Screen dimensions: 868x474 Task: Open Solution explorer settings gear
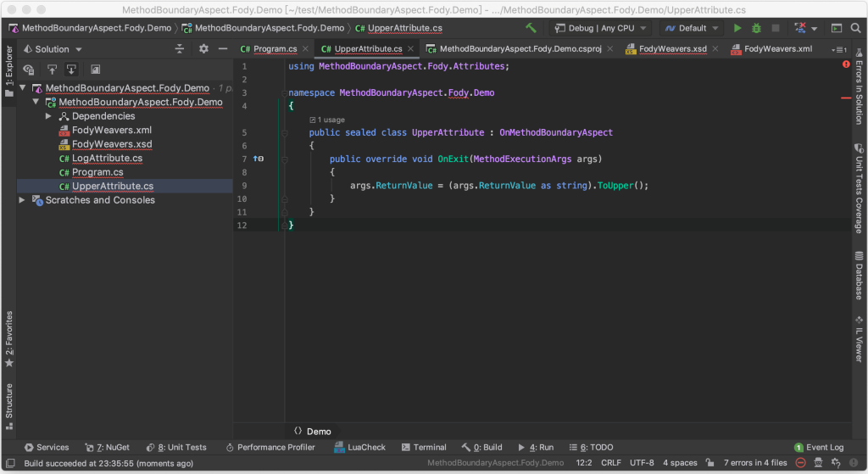[203, 48]
